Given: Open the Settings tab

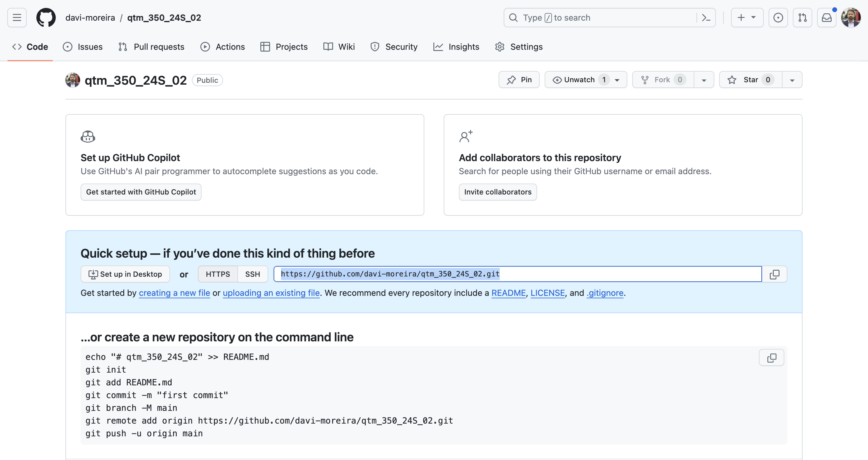Looking at the screenshot, I should 519,47.
